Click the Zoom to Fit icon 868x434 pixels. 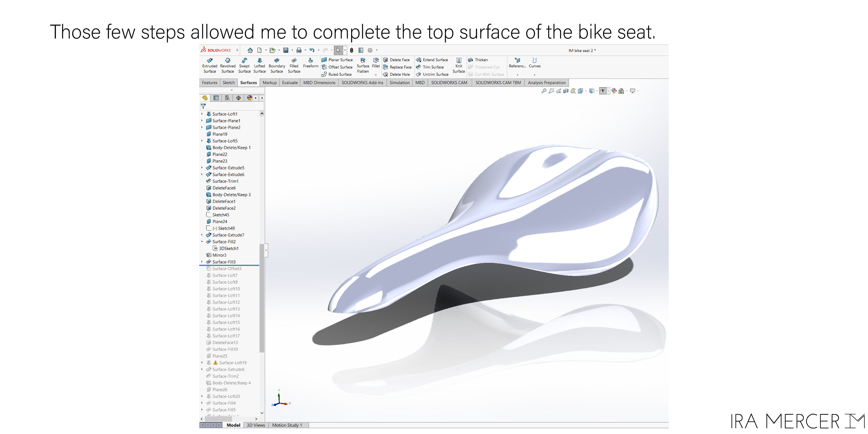tap(543, 91)
